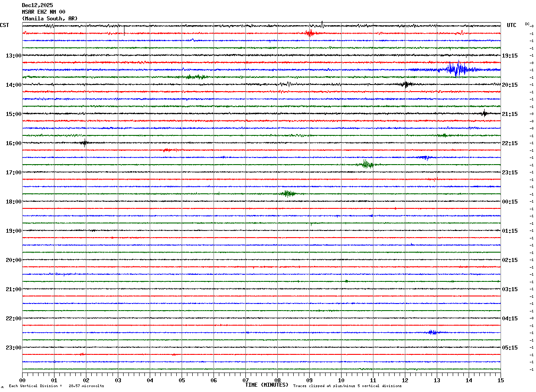This screenshot has height=392, width=536.
Task: Select the 23:00 CST row label
Action: tap(13, 348)
